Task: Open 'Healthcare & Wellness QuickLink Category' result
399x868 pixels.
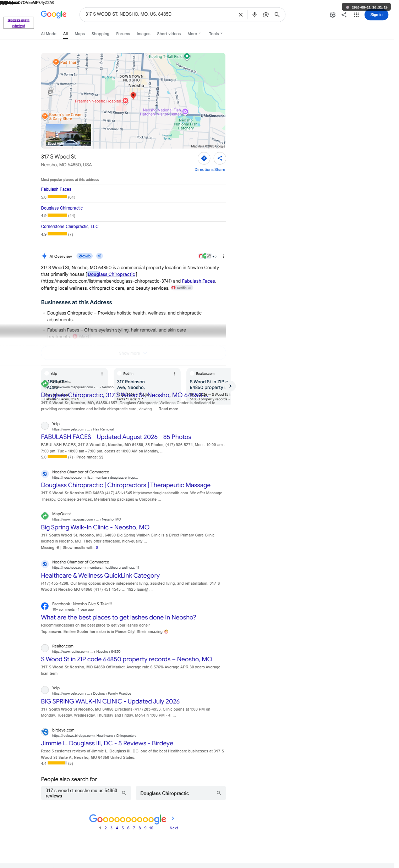Action: pos(100,575)
